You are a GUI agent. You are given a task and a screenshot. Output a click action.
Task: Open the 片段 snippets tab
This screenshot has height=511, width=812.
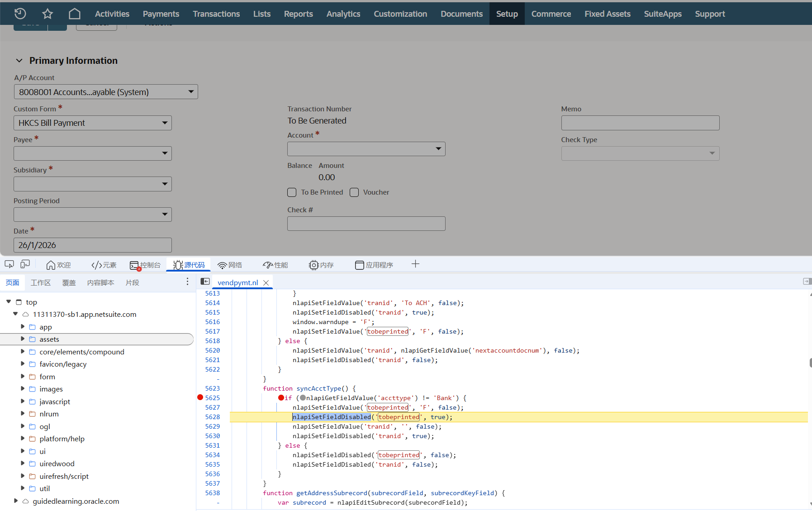133,282
